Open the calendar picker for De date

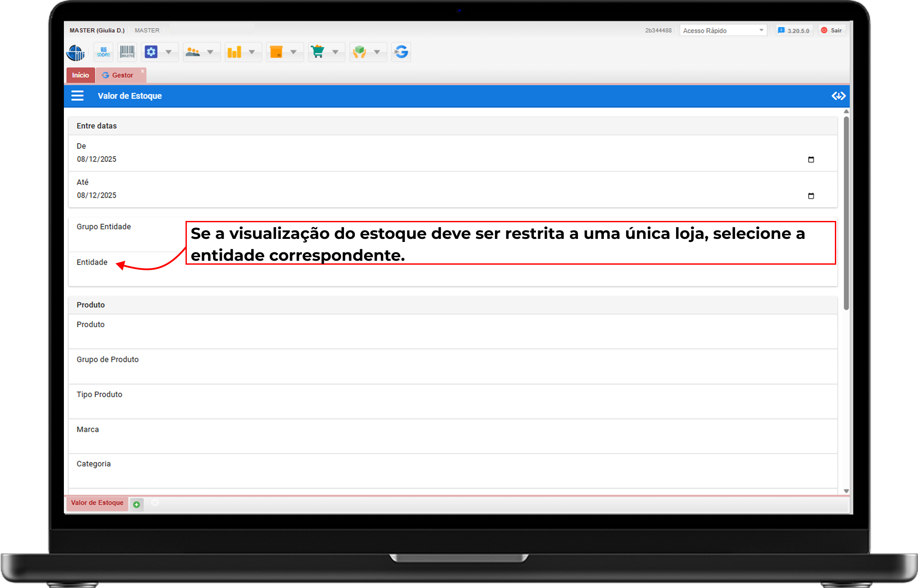pos(811,160)
